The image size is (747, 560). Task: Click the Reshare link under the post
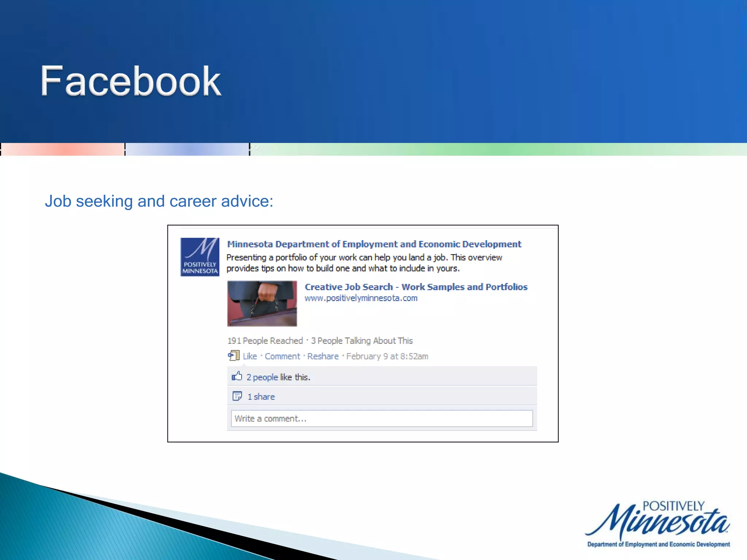pos(323,356)
